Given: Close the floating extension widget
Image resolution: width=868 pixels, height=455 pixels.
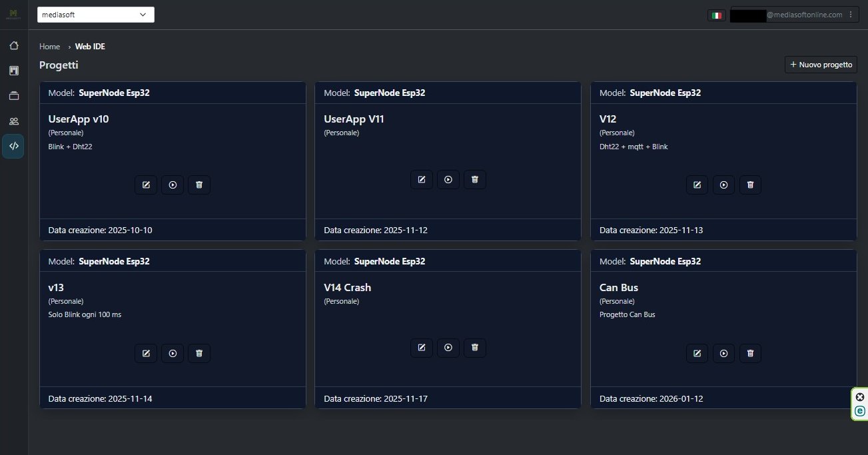Looking at the screenshot, I should point(859,397).
